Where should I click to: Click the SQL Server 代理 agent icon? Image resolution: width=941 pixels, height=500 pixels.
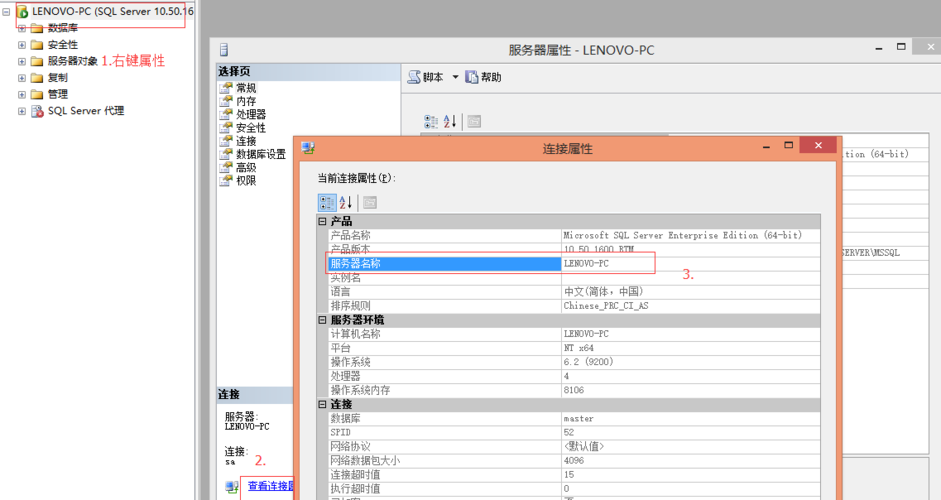(x=37, y=111)
